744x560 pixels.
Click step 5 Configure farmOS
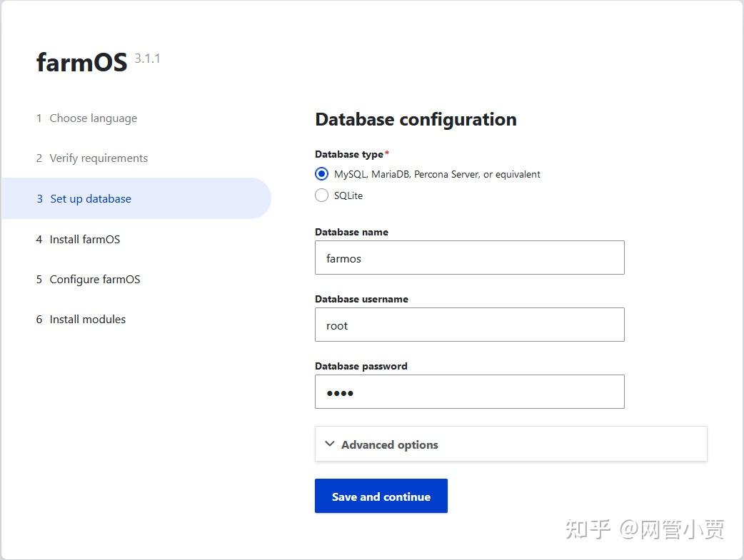click(89, 280)
